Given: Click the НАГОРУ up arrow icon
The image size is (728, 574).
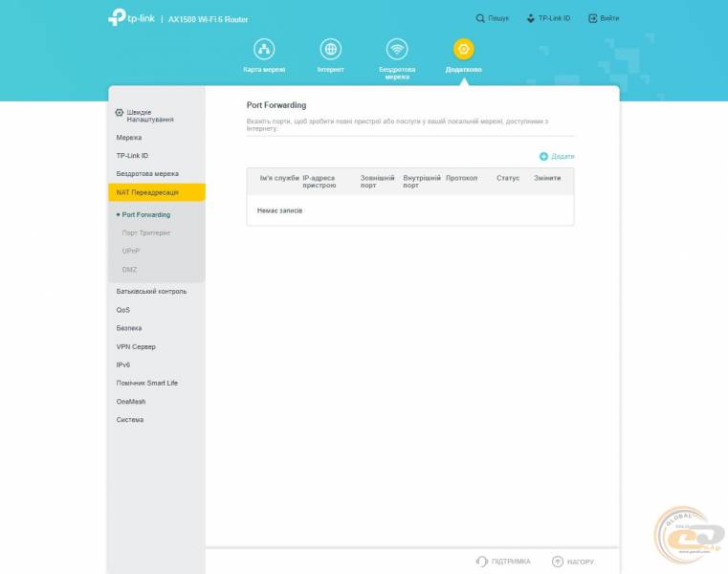Looking at the screenshot, I should pos(557,562).
